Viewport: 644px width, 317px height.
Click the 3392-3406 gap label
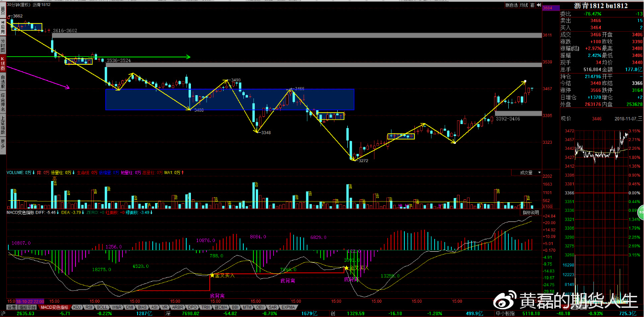(508, 119)
